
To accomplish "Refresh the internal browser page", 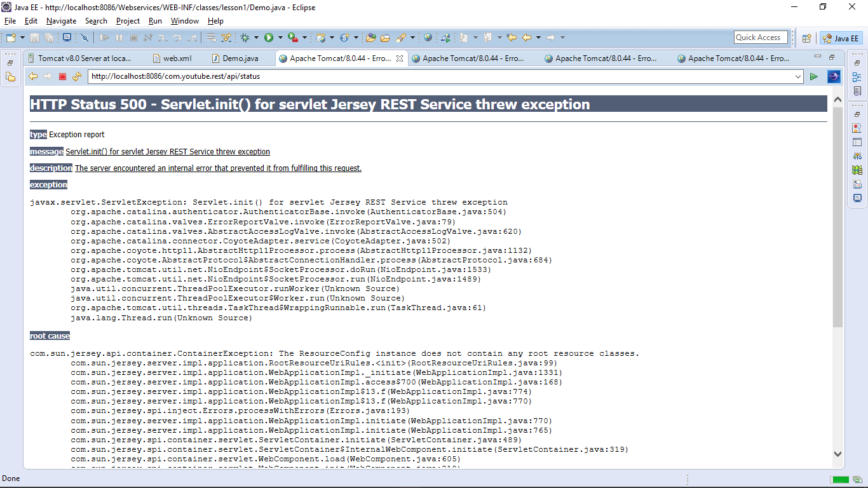I will click(77, 77).
